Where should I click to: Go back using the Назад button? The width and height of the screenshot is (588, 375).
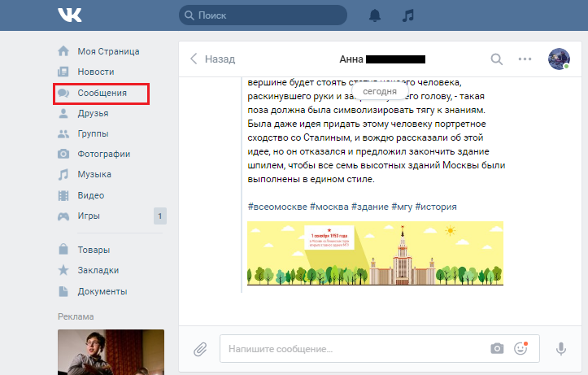point(212,59)
